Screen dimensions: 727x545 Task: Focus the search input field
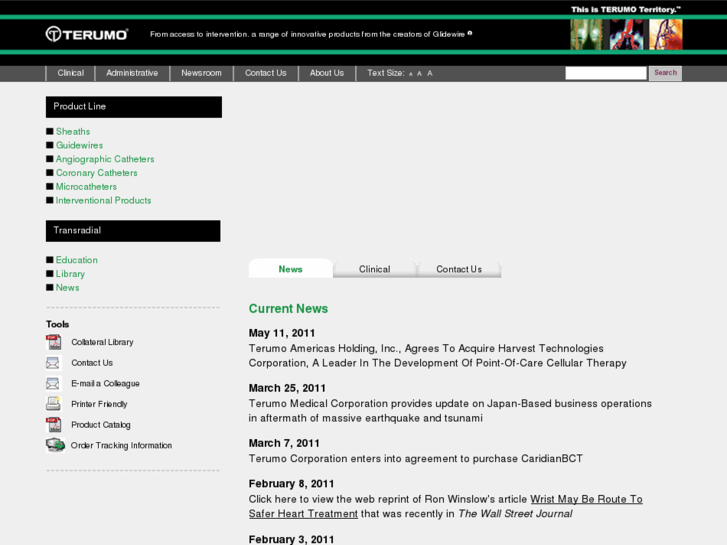(606, 73)
